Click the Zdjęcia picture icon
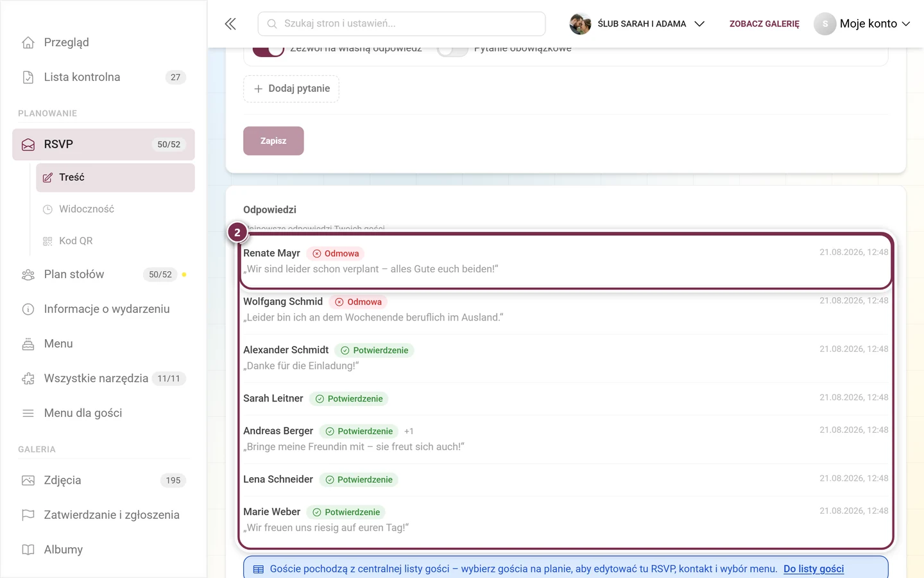This screenshot has height=578, width=924. [x=28, y=480]
